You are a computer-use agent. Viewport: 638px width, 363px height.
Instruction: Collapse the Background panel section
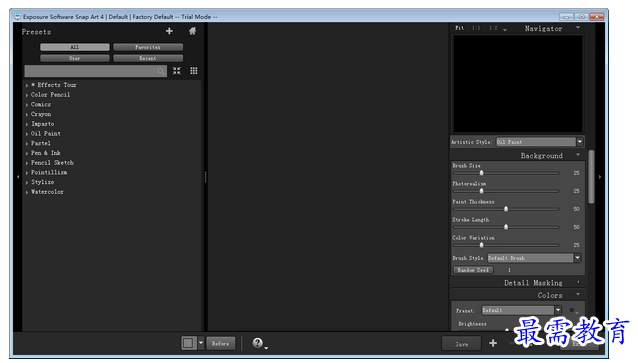pos(578,155)
